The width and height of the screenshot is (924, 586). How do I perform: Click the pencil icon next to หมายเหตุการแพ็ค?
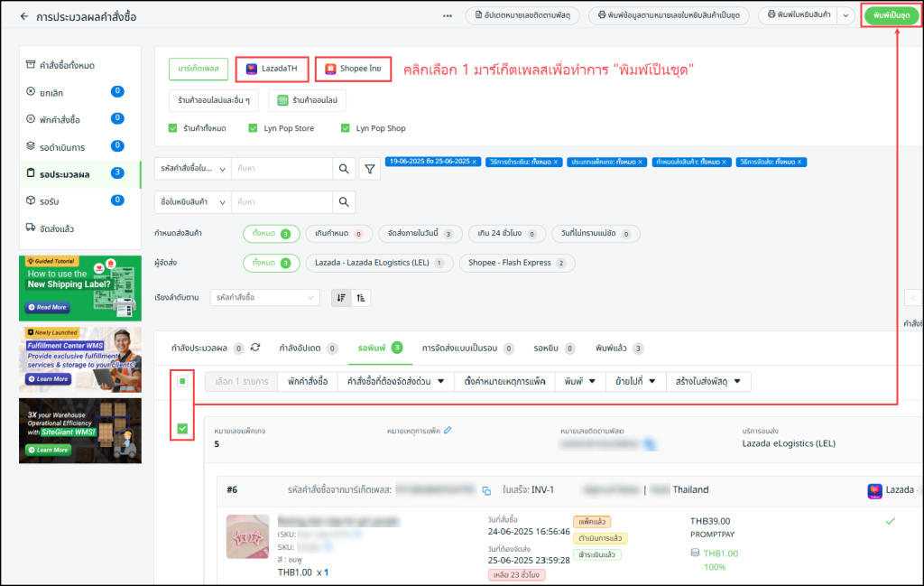(x=448, y=431)
